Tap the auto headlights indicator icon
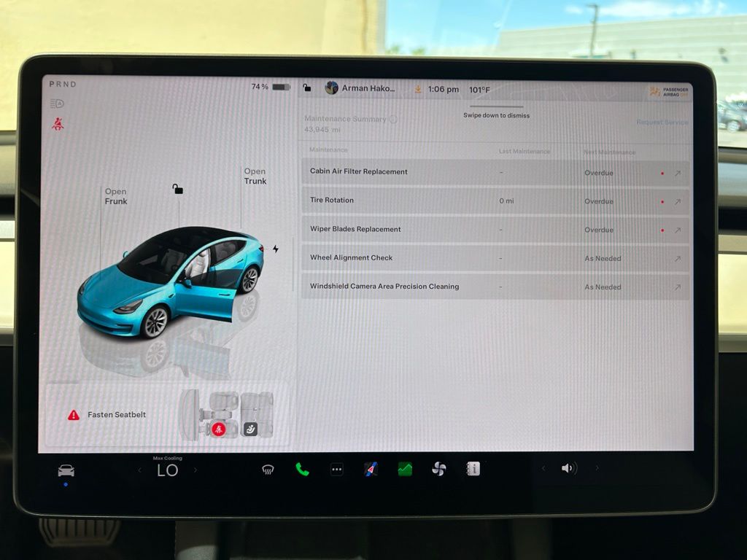 click(x=57, y=104)
